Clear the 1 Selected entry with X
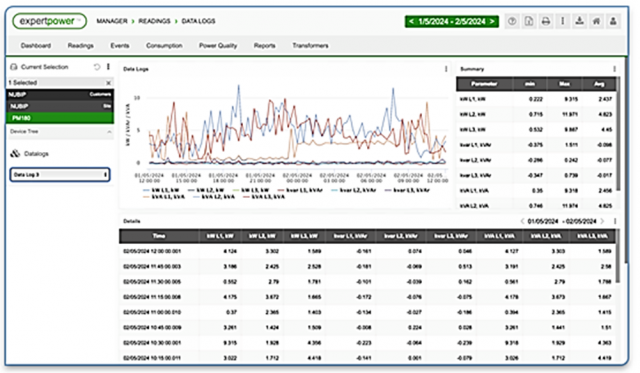 (x=108, y=83)
